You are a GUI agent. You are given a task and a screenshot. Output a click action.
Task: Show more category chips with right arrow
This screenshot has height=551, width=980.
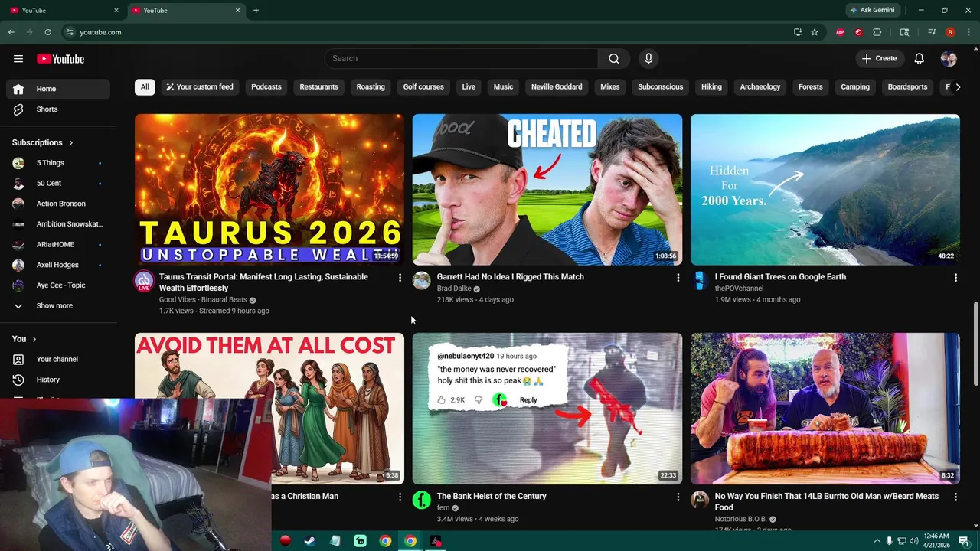957,87
